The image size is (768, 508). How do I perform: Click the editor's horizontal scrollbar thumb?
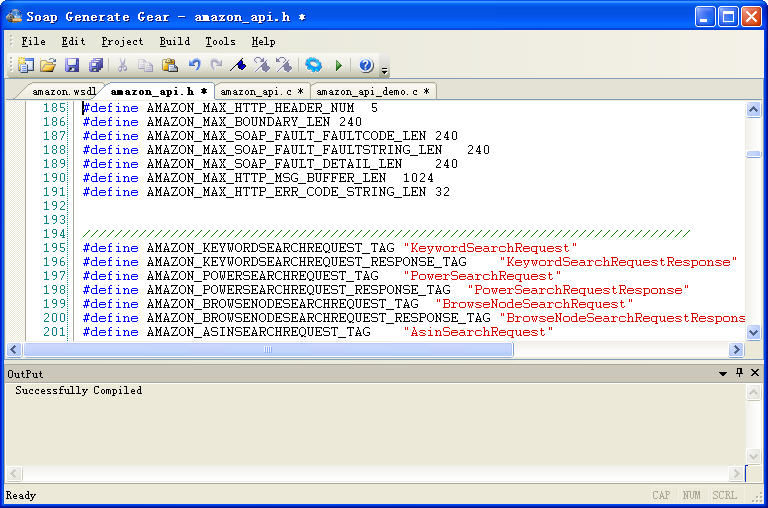pyautogui.click(x=267, y=350)
